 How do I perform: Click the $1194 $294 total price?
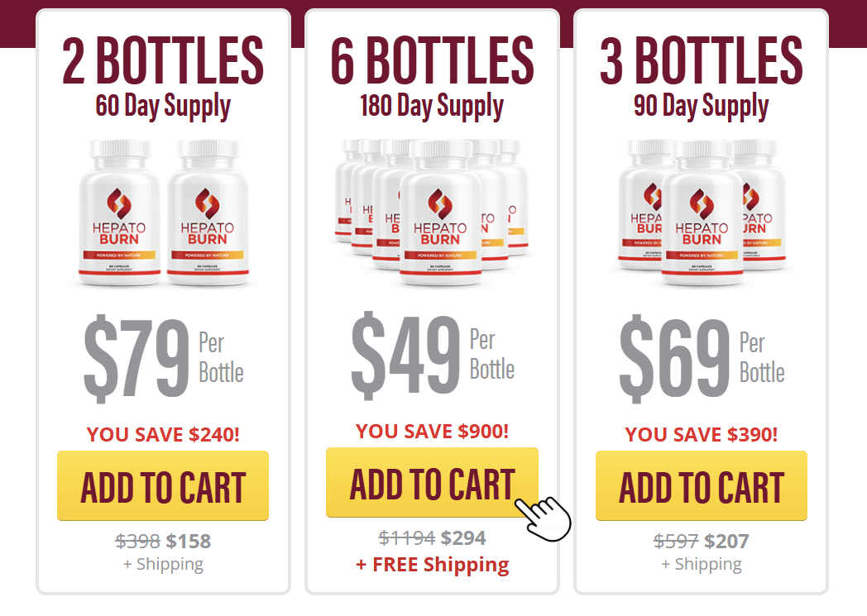(432, 537)
